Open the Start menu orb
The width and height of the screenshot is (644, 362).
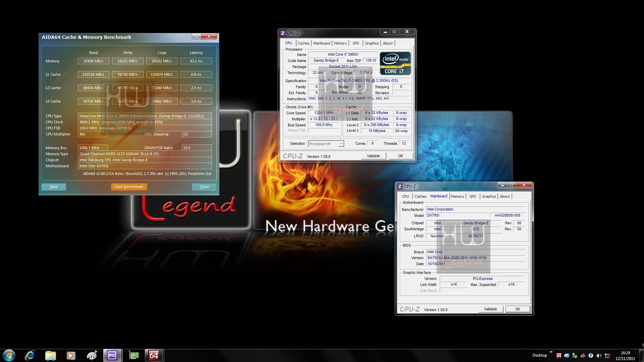coord(9,355)
